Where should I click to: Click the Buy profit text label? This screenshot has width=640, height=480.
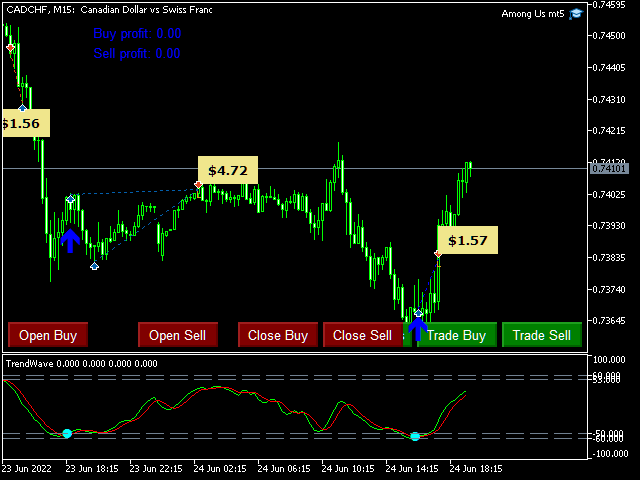[137, 33]
